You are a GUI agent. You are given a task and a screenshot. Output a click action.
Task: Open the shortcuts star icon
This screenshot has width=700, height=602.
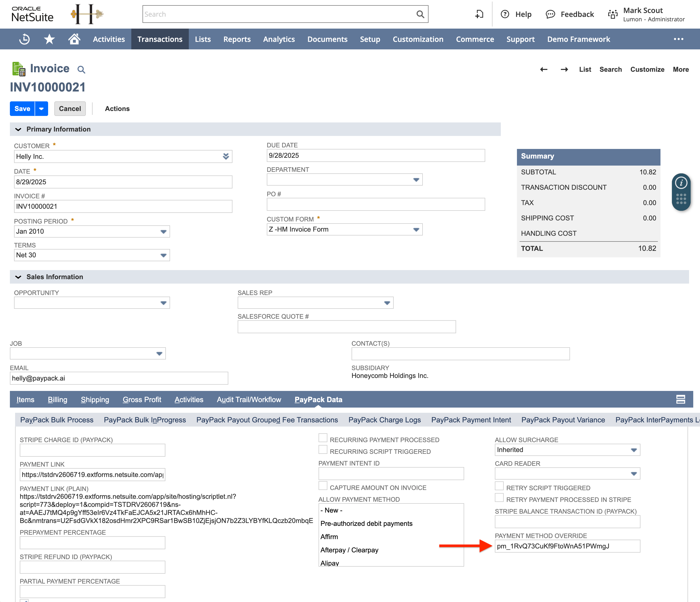click(x=49, y=39)
